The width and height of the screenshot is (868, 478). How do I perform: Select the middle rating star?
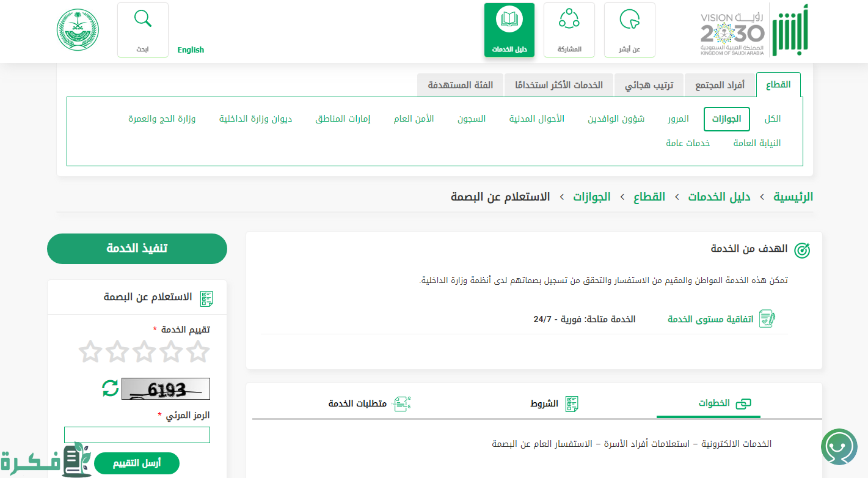tap(144, 351)
